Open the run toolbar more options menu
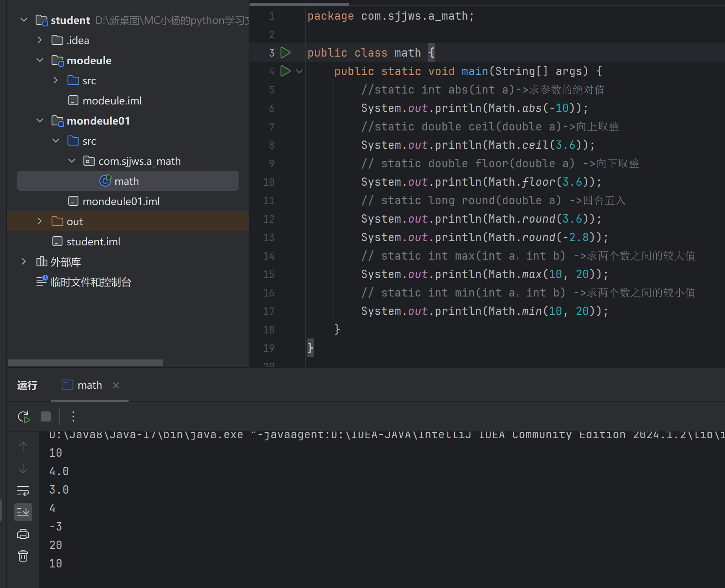Screen dimensions: 725x588 [73, 416]
